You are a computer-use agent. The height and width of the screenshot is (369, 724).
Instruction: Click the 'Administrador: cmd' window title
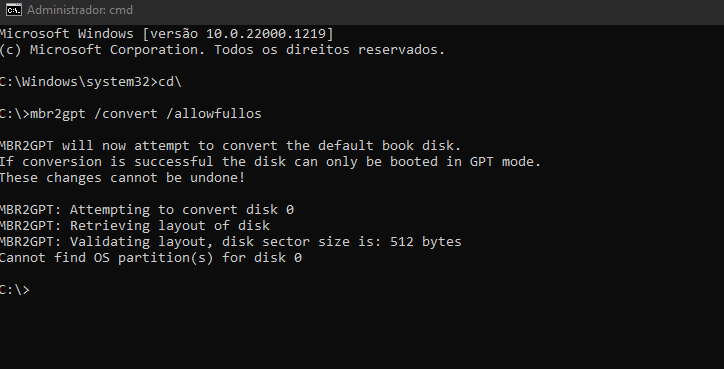click(x=80, y=10)
